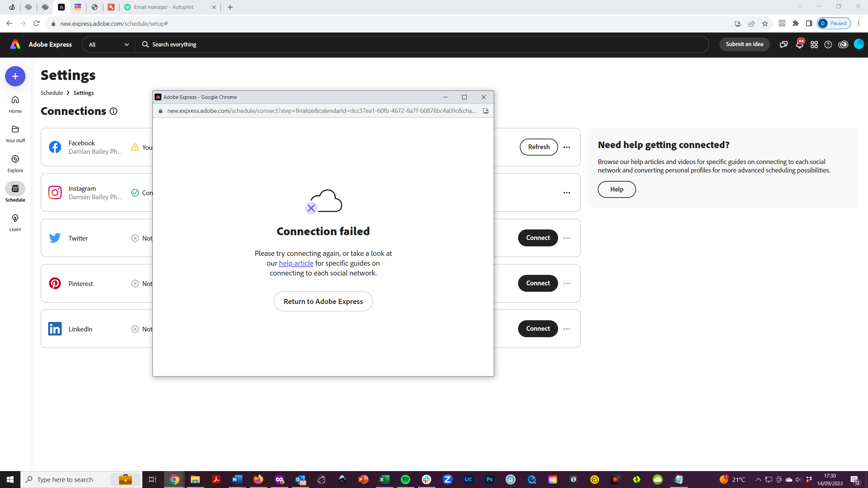Switch to the Email manager Autopilot tab
The width and height of the screenshot is (868, 488).
(x=164, y=7)
